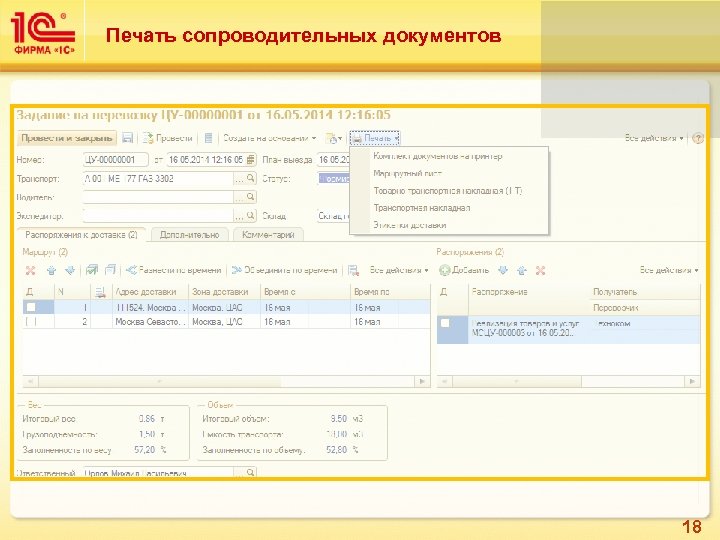Click Распоряжения table scrollbar right arrow
The width and height of the screenshot is (720, 540).
692,381
